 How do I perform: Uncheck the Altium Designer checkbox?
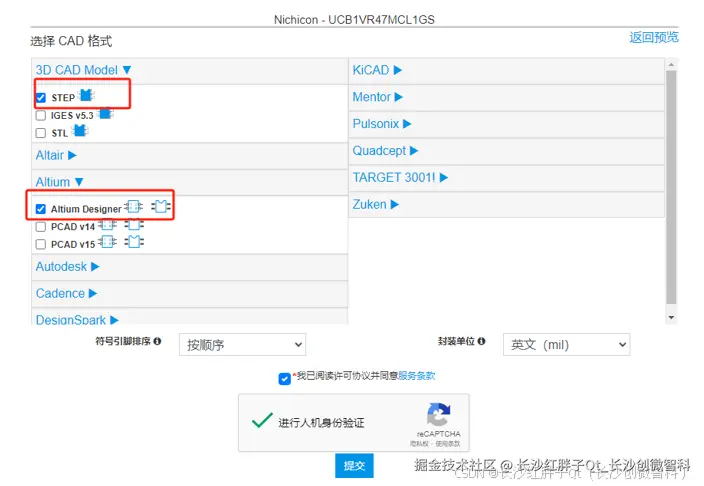(x=41, y=209)
